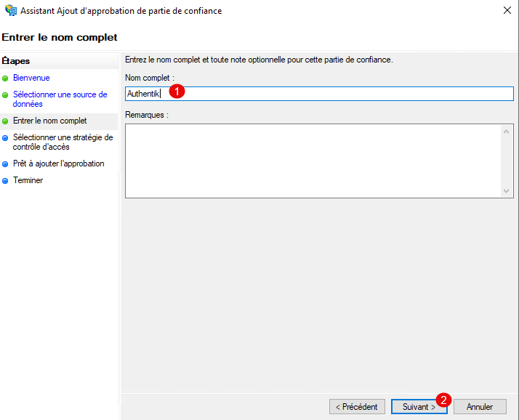The image size is (519, 420).
Task: Open the Bienvenue step link
Action: pos(31,78)
